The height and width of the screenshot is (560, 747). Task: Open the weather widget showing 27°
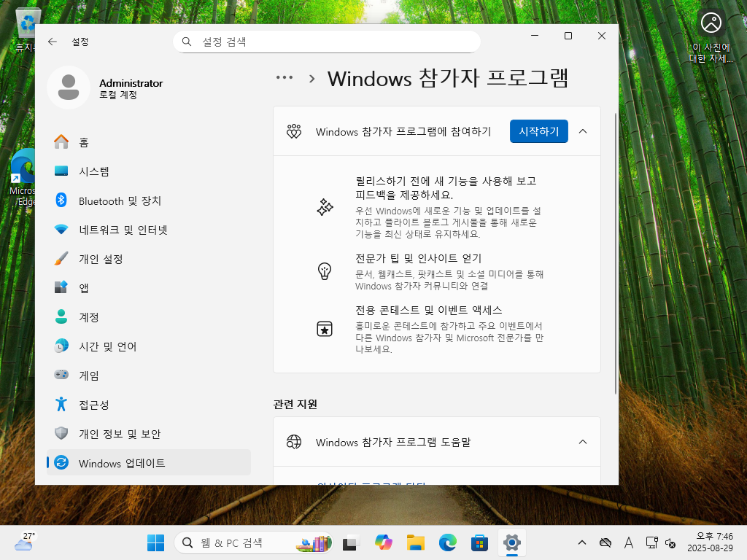(x=24, y=542)
